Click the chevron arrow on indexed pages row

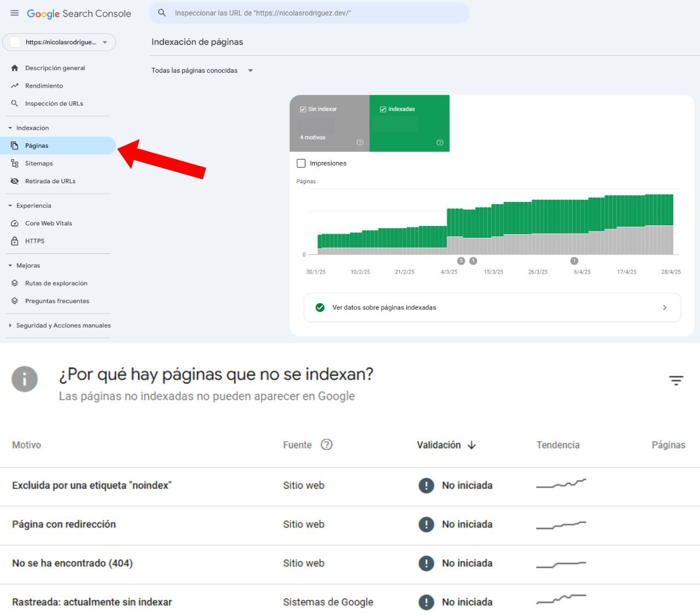[664, 307]
